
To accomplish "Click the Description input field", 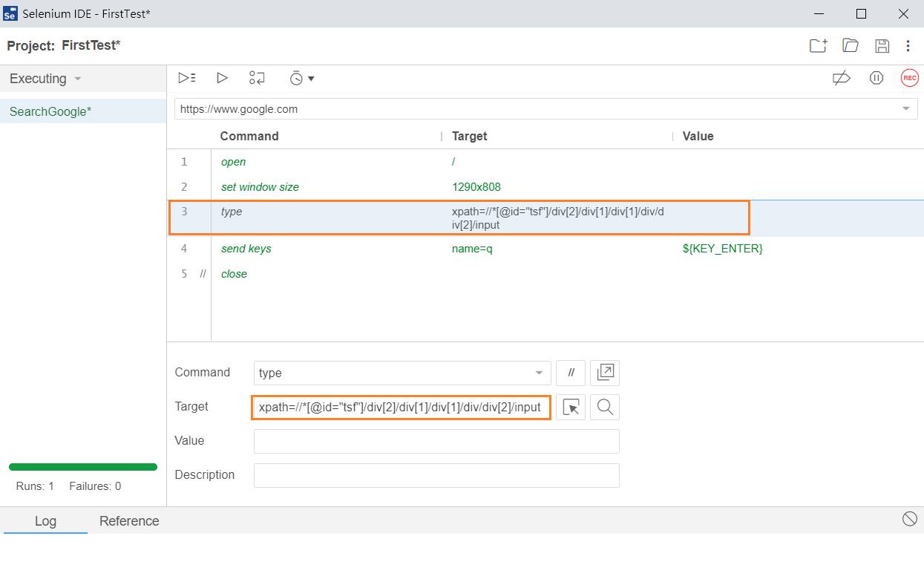I will click(x=436, y=475).
